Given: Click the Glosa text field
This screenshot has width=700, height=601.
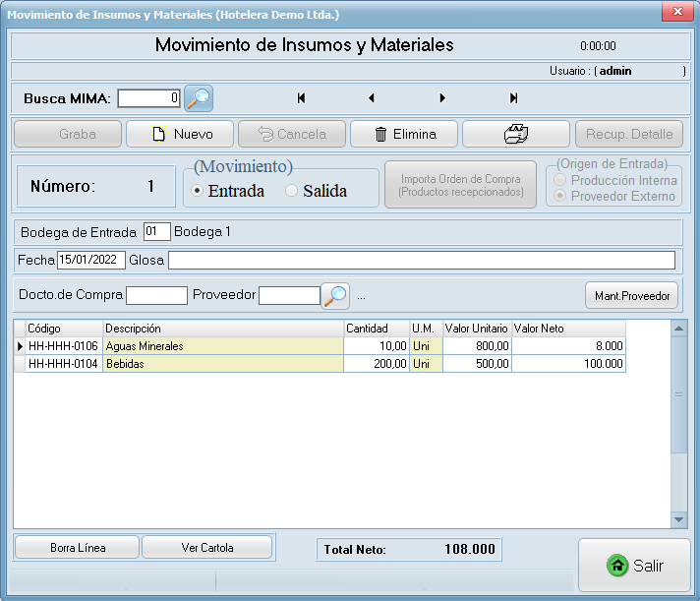Looking at the screenshot, I should [422, 261].
